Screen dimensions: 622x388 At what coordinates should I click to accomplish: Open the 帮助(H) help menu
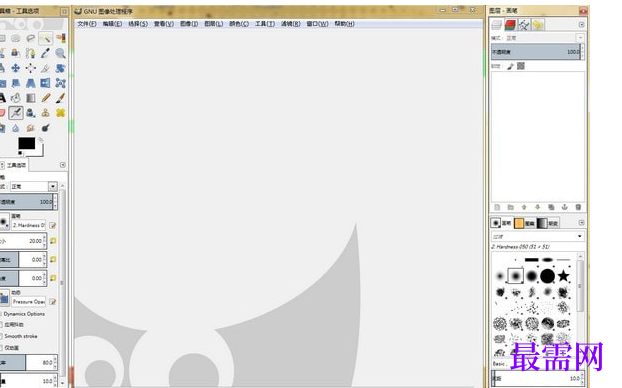pos(344,24)
